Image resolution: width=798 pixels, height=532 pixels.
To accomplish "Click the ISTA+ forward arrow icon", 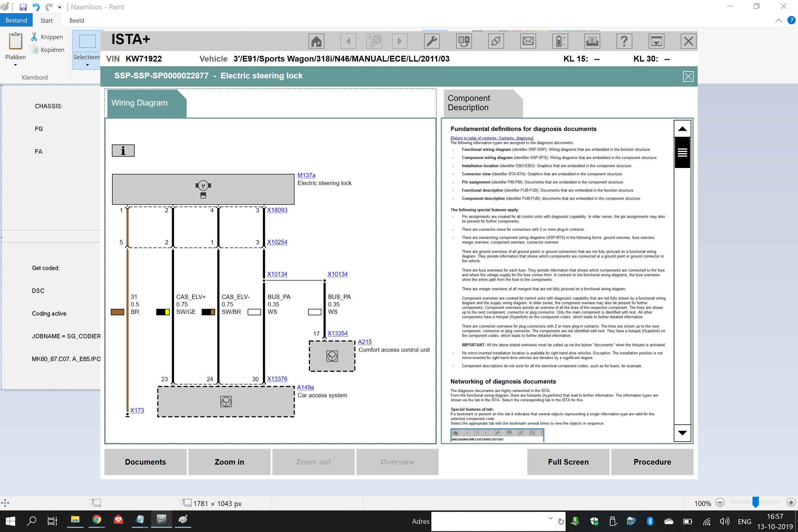I will pos(400,41).
